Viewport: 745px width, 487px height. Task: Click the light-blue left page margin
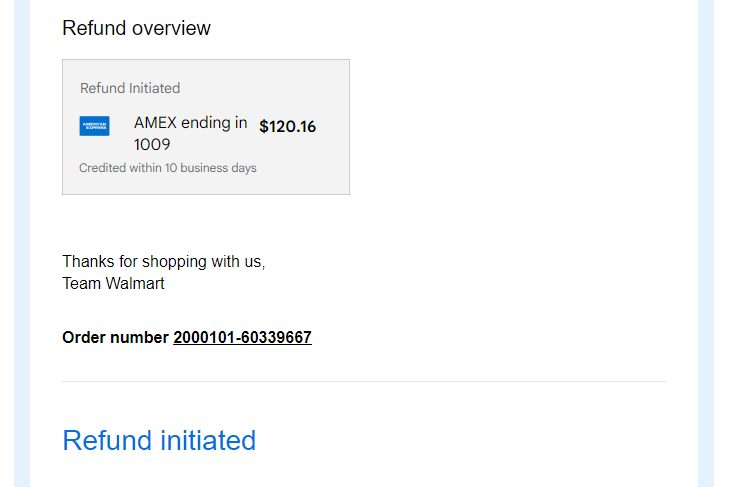[x=22, y=243]
